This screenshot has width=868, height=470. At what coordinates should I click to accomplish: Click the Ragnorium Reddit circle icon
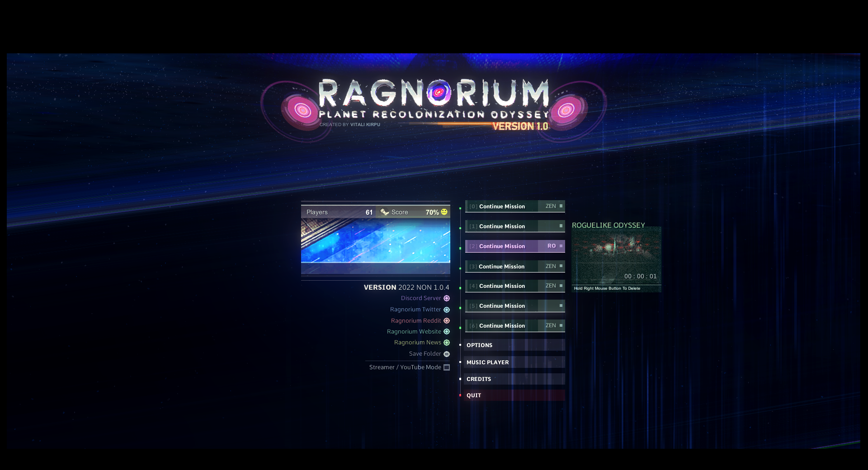447,321
